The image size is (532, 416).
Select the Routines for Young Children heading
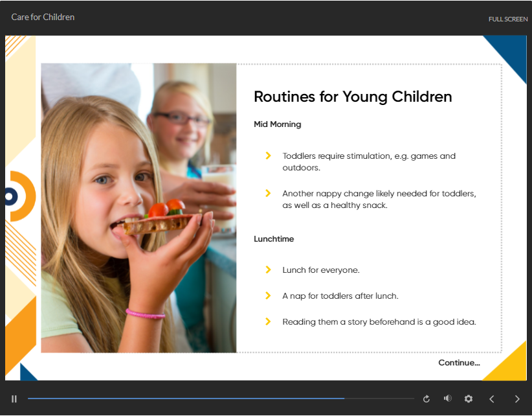click(353, 97)
